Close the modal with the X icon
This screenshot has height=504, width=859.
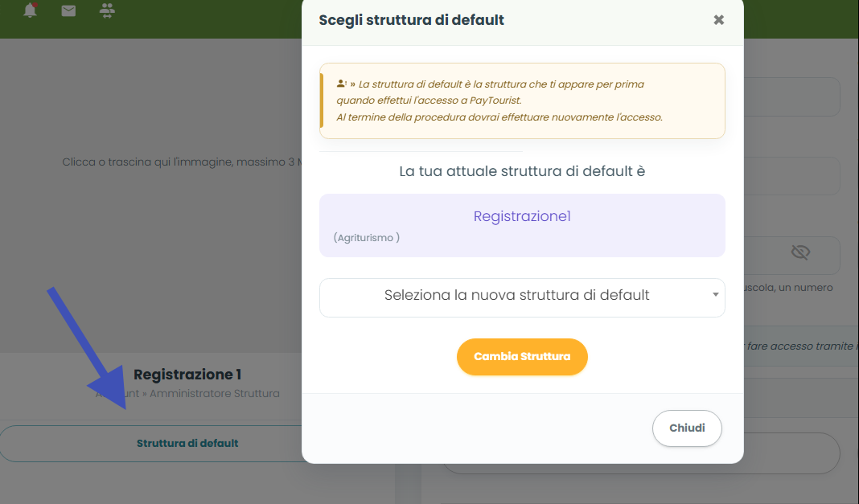point(719,20)
